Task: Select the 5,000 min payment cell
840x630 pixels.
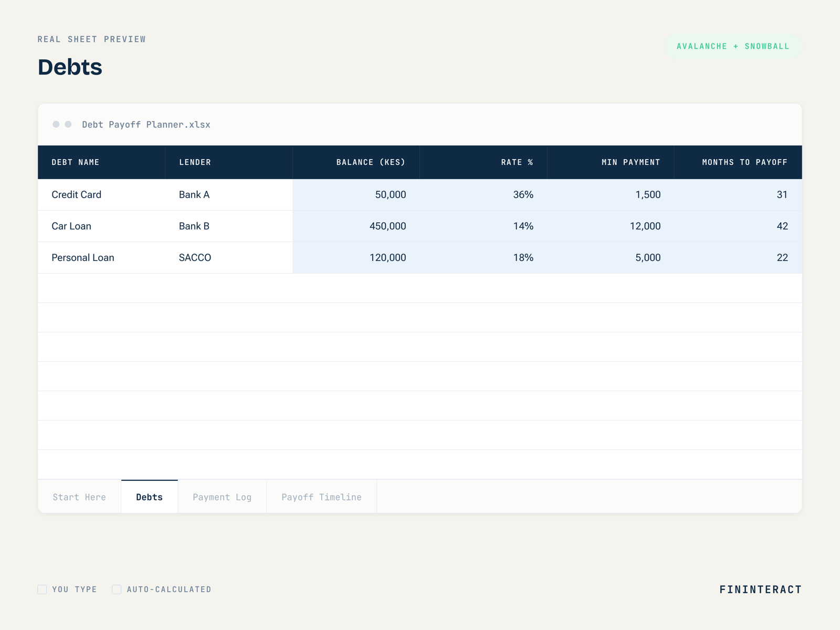Action: pyautogui.click(x=611, y=258)
